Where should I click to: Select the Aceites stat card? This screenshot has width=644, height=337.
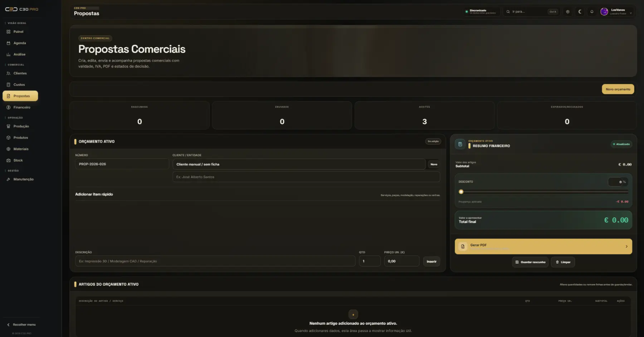[424, 115]
